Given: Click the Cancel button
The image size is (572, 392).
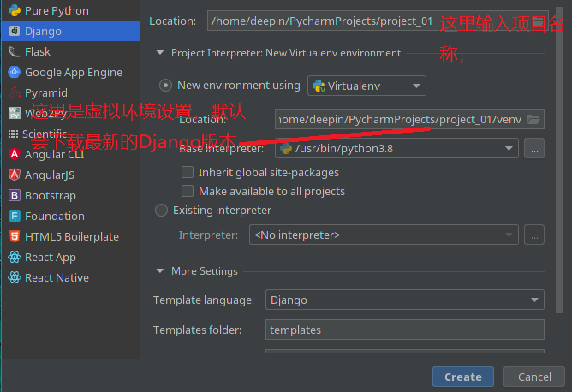Looking at the screenshot, I should click(534, 377).
